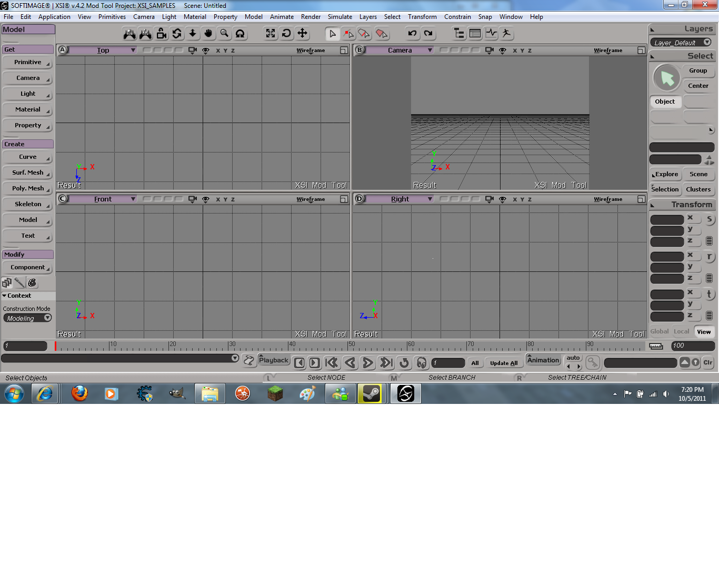Click the headphones mute icon near the timeline
Screen dimensions: 719x588
[421, 362]
